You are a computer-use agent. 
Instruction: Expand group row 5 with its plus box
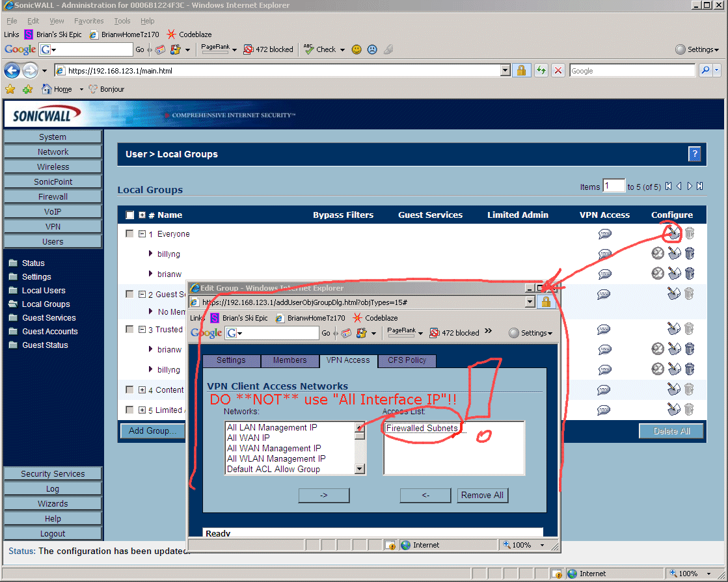(x=142, y=410)
